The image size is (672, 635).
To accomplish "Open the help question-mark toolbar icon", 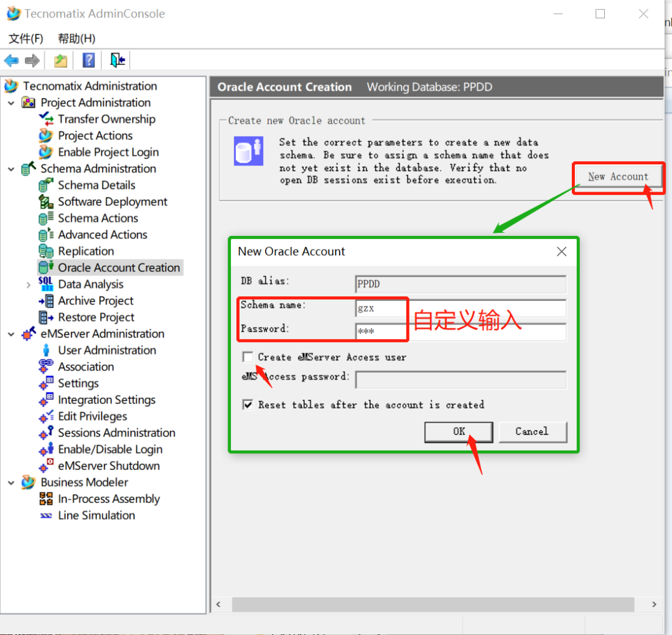I will (89, 60).
